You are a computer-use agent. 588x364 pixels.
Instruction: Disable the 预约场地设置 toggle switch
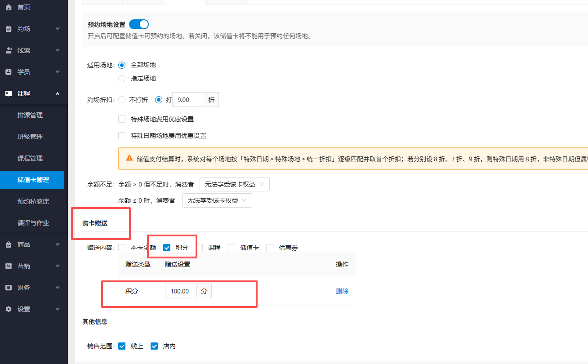[x=138, y=24]
